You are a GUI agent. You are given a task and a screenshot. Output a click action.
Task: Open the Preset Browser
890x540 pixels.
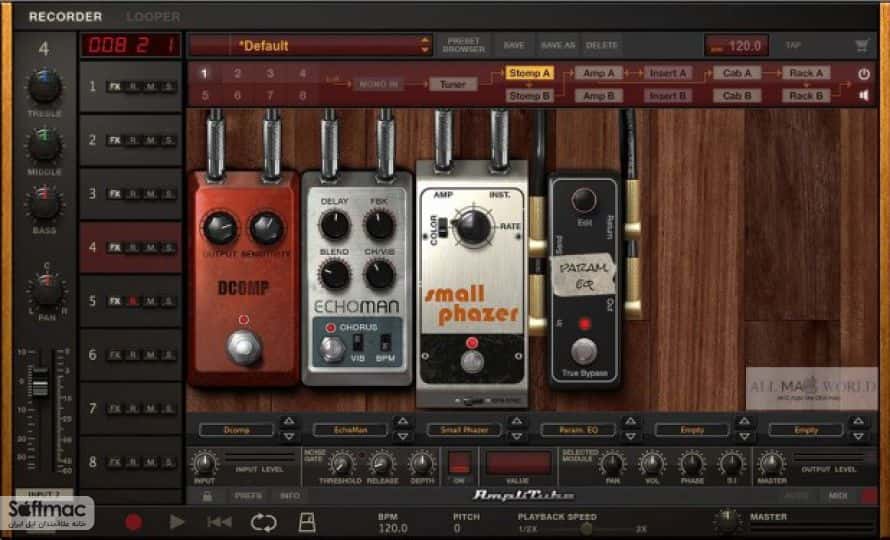point(464,45)
